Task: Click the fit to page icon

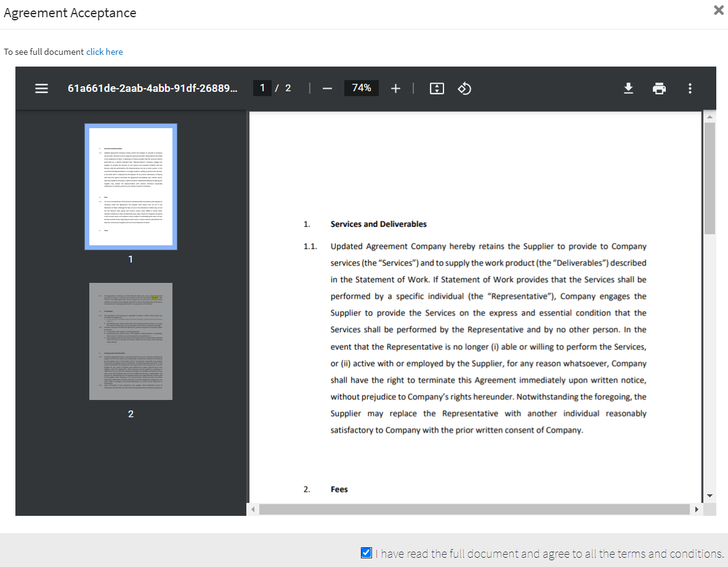Action: pyautogui.click(x=437, y=88)
